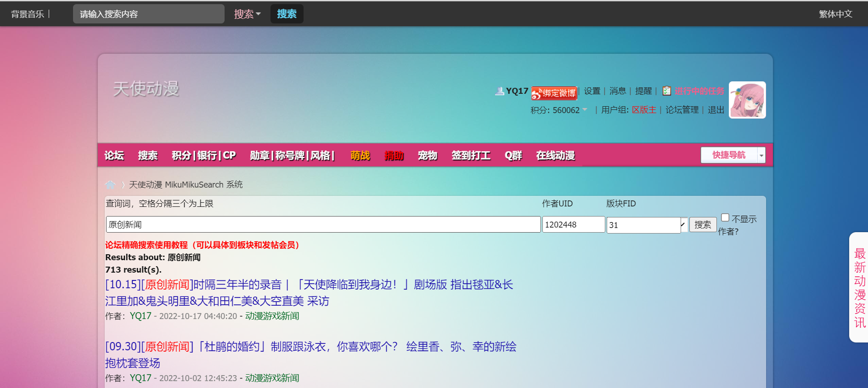
Task: Click the query keyword input field
Action: [323, 225]
